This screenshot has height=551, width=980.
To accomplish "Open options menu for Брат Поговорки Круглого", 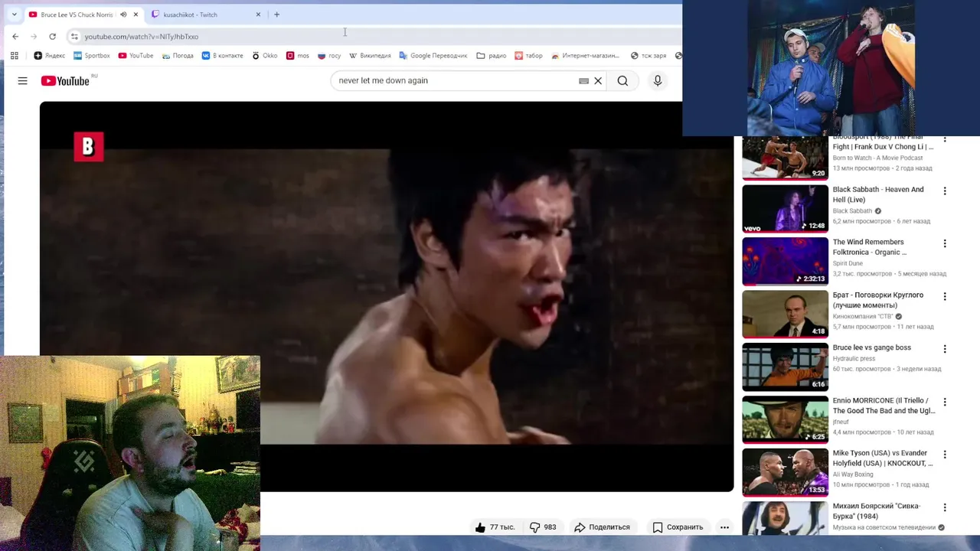I will (945, 297).
